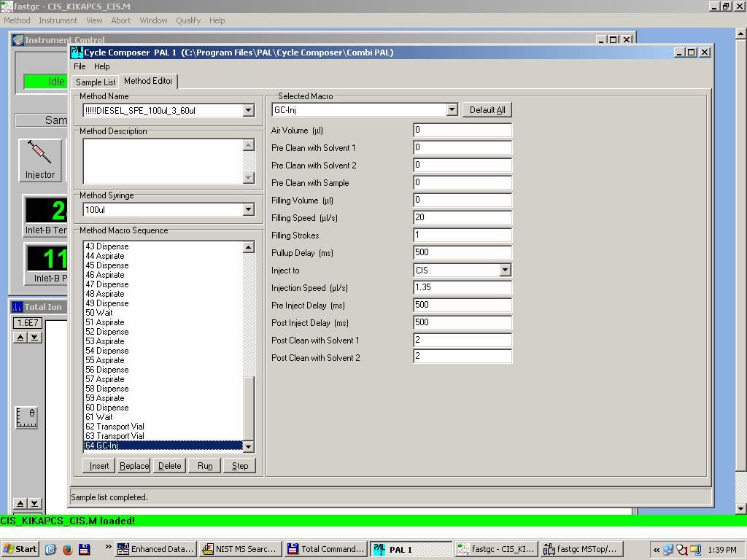Open the File menu in Cycle Composer
The image size is (747, 560).
coord(80,66)
